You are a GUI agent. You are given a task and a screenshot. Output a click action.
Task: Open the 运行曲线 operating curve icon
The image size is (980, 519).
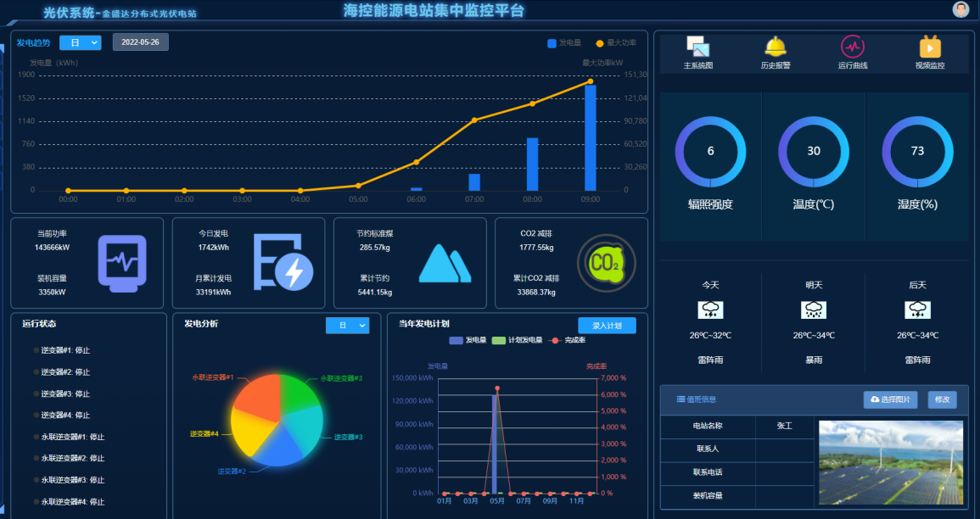coord(851,51)
